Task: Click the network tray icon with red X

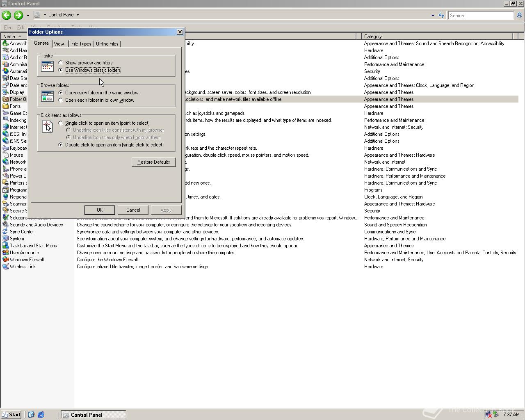Action: coord(488,415)
